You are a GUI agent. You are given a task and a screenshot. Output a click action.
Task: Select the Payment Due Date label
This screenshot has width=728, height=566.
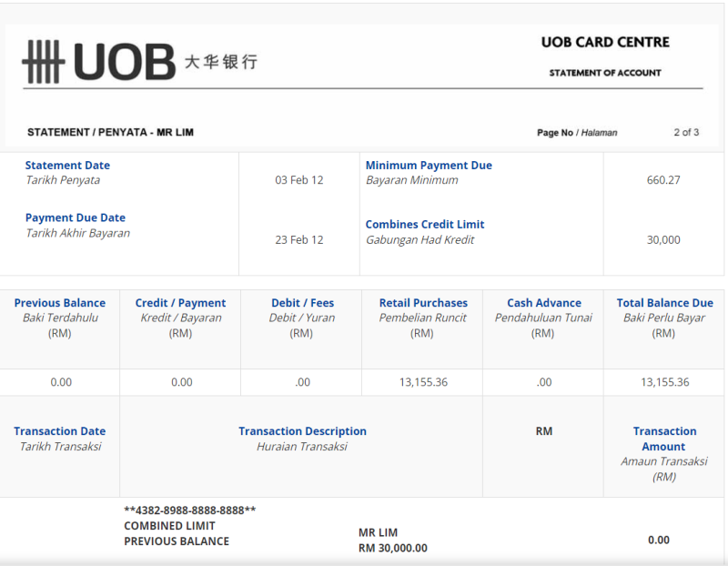[x=76, y=218]
